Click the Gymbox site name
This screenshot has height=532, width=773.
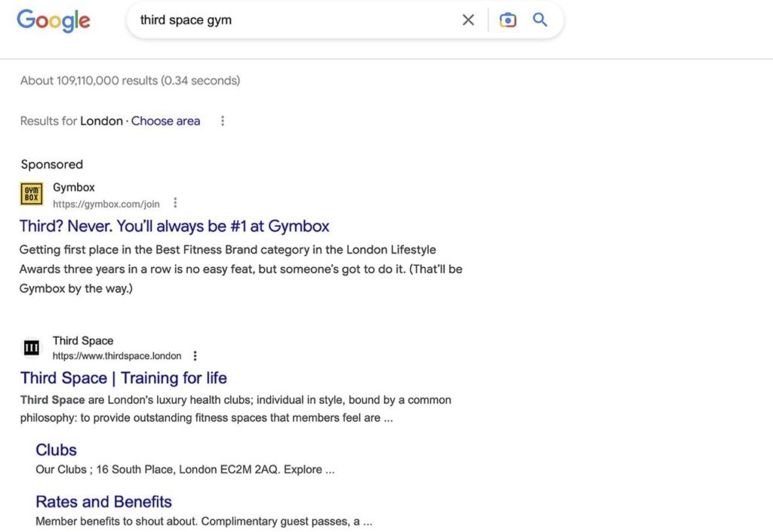74,187
